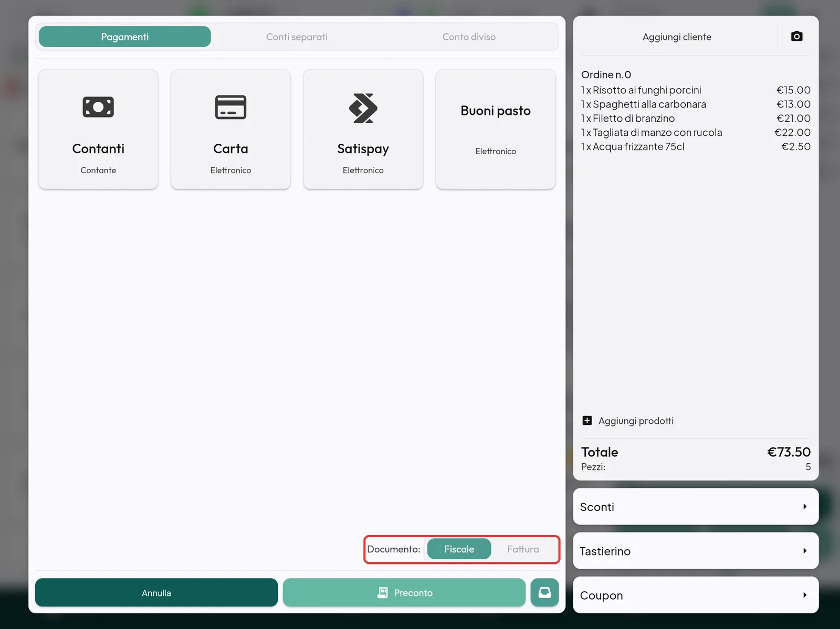Select the Risotto ai funghi porcini item
The image size is (840, 629).
tap(696, 90)
